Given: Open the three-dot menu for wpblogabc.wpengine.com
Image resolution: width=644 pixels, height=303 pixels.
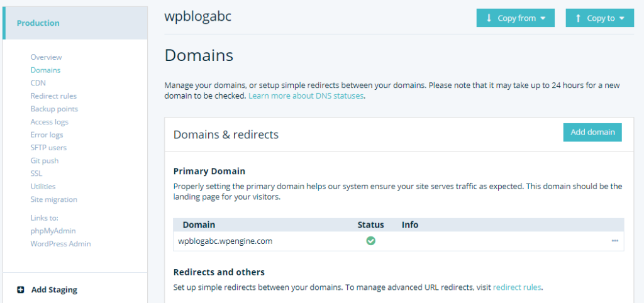Looking at the screenshot, I should coord(615,241).
